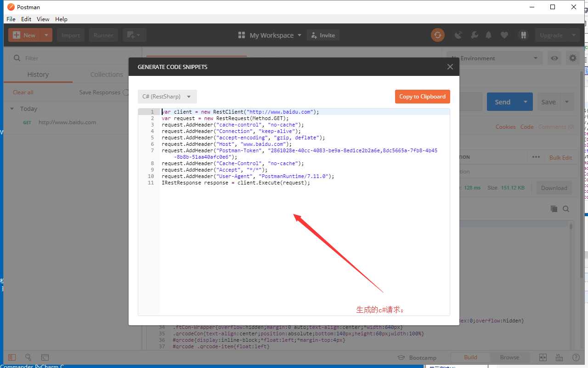This screenshot has height=368, width=588.
Task: Open the notifications bell icon
Action: pos(489,35)
